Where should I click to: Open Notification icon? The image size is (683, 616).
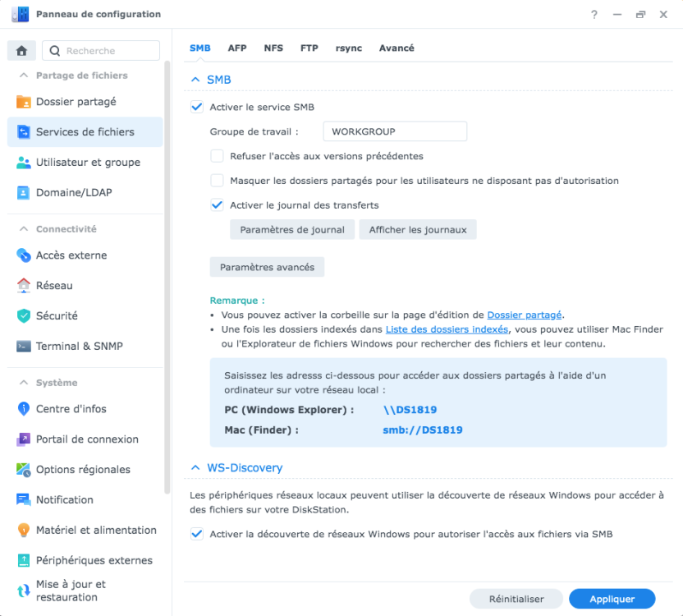[24, 499]
